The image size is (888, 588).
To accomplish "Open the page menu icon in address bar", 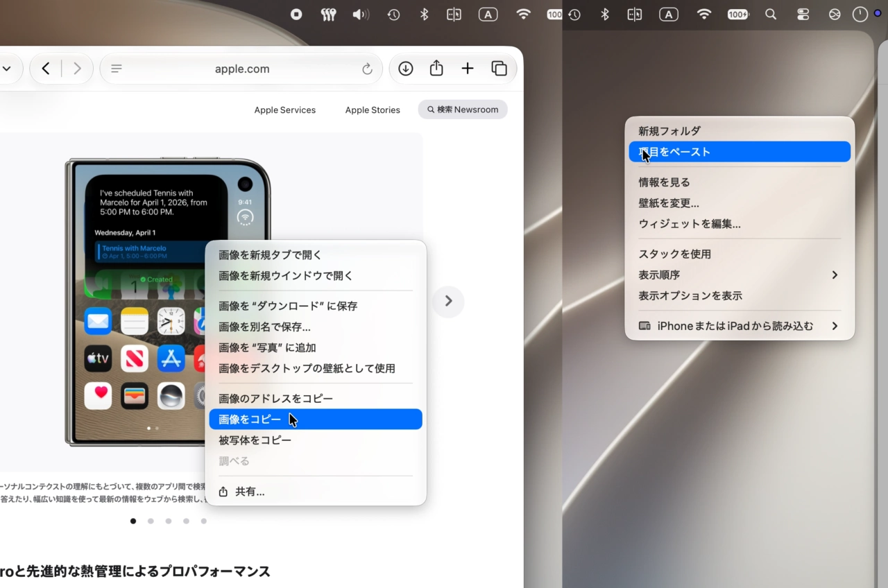I will [117, 69].
